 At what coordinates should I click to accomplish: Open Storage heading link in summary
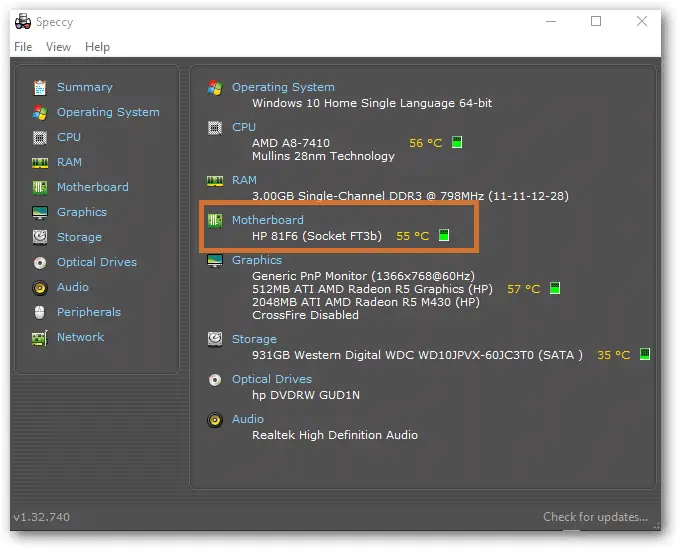click(x=254, y=339)
